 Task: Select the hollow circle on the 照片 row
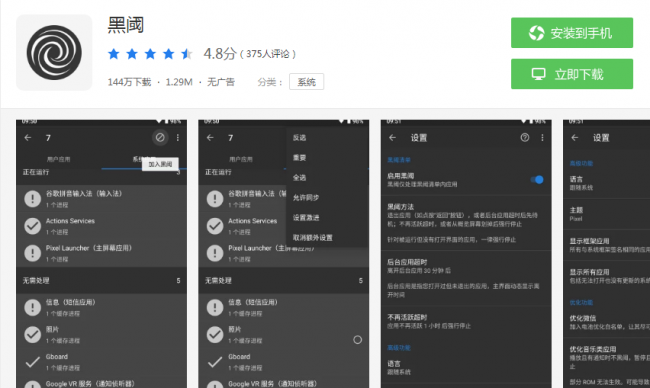(357, 340)
